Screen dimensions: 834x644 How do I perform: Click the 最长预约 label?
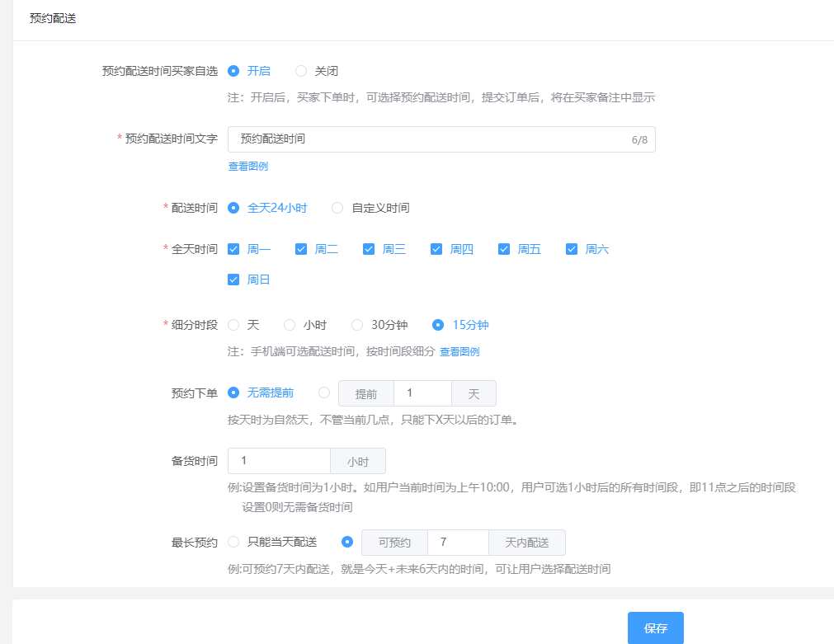click(195, 543)
